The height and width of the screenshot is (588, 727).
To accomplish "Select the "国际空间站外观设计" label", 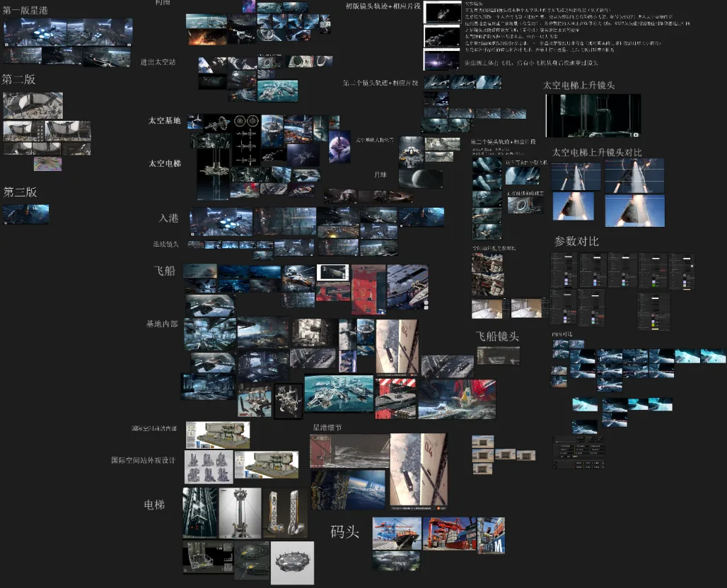I will coord(144,460).
